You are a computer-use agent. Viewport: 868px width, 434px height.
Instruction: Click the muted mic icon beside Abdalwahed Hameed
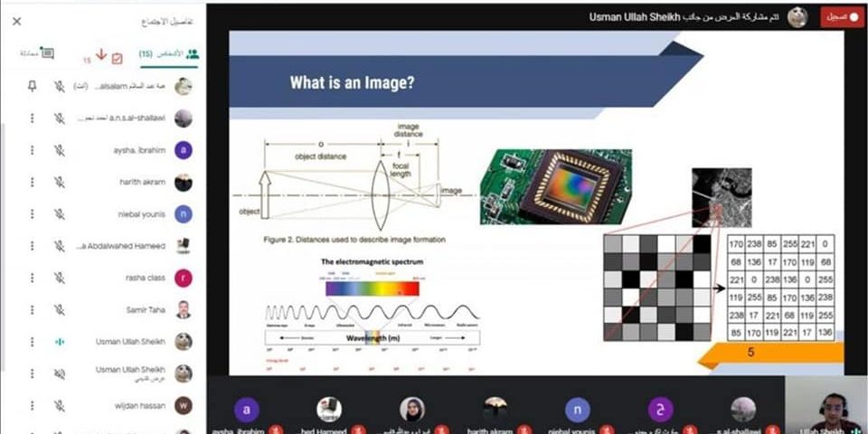59,246
